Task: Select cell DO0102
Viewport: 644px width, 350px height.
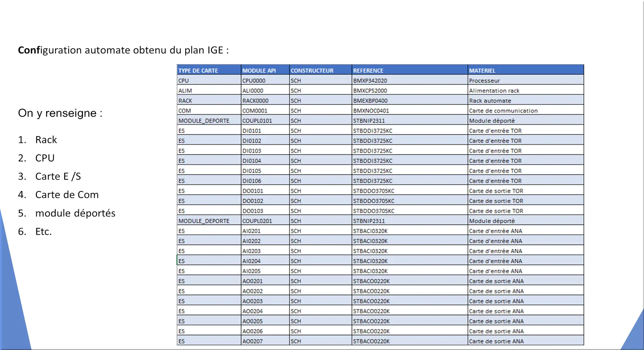Action: (x=265, y=201)
